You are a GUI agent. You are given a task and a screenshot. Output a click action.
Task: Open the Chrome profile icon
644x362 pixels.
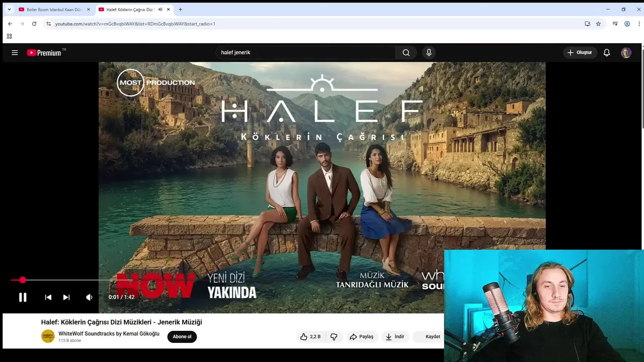pyautogui.click(x=627, y=24)
